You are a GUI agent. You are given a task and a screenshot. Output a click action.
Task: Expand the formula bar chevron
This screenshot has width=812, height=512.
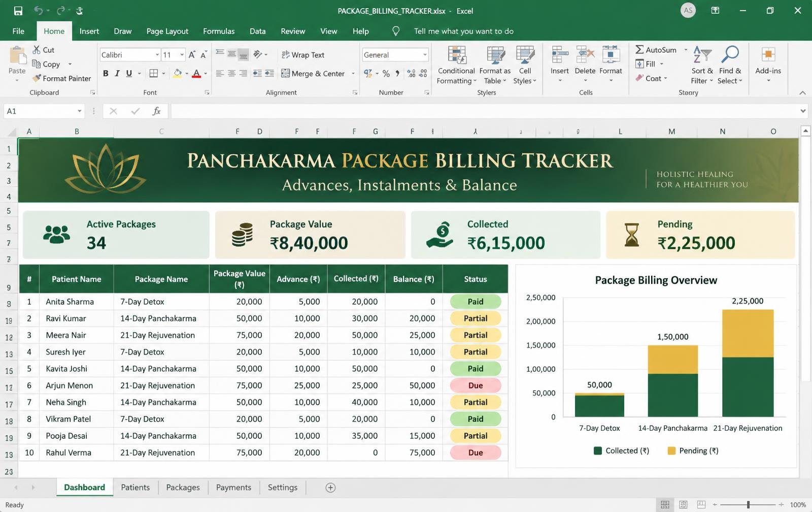click(803, 111)
